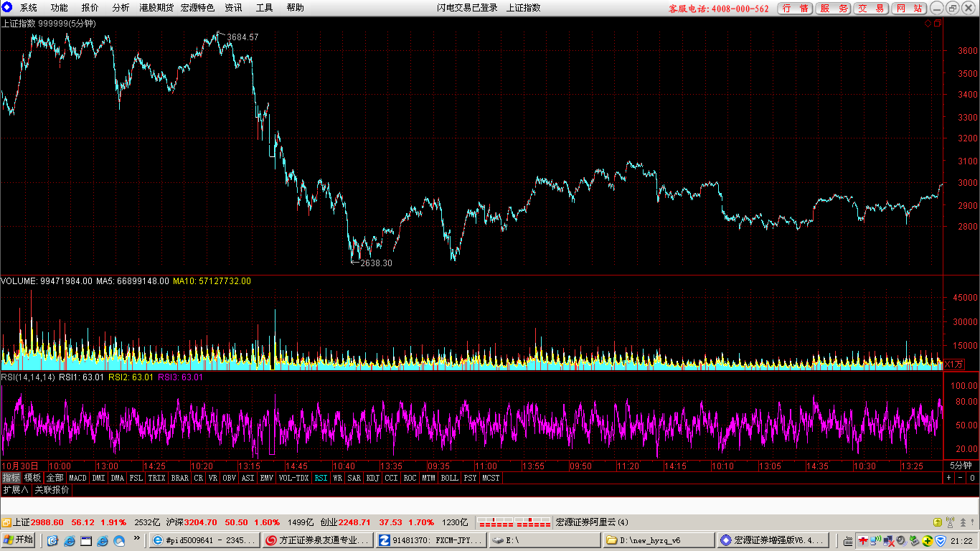Select the PSY indicator
This screenshot has width=980, height=551.
click(470, 478)
